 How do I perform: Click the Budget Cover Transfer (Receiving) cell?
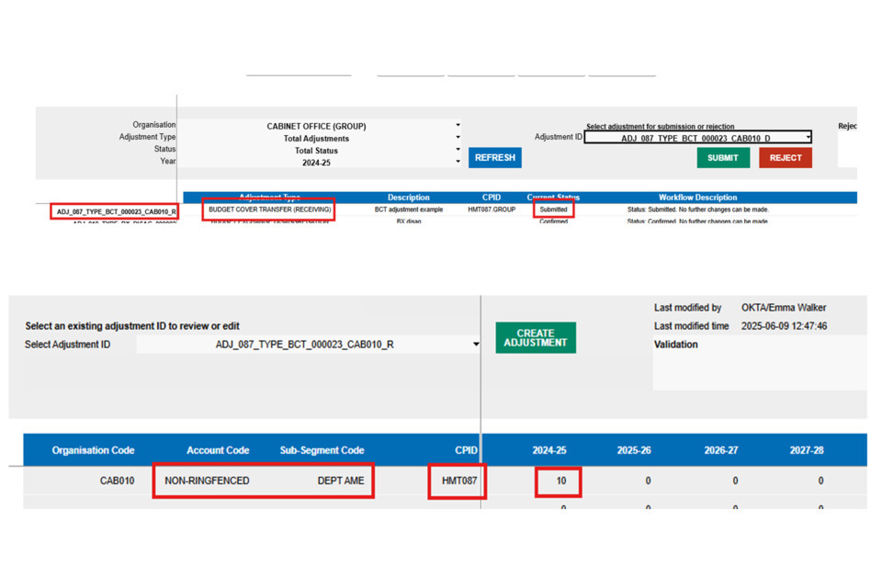tap(268, 209)
